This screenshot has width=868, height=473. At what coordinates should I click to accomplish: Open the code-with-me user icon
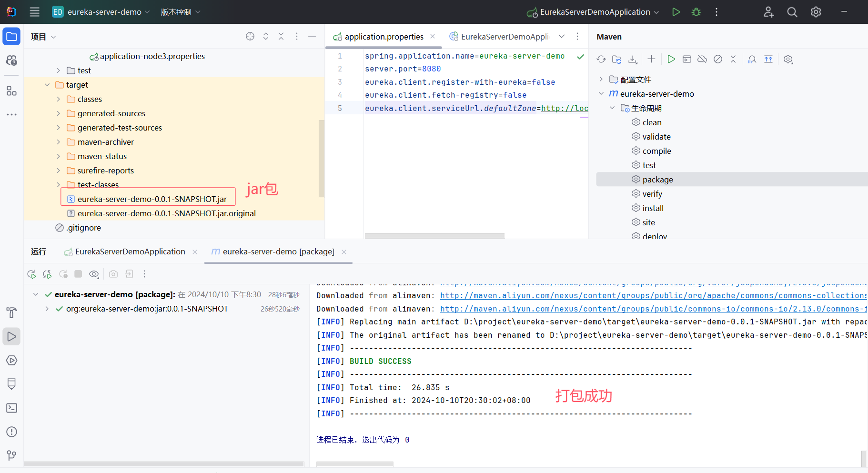768,12
